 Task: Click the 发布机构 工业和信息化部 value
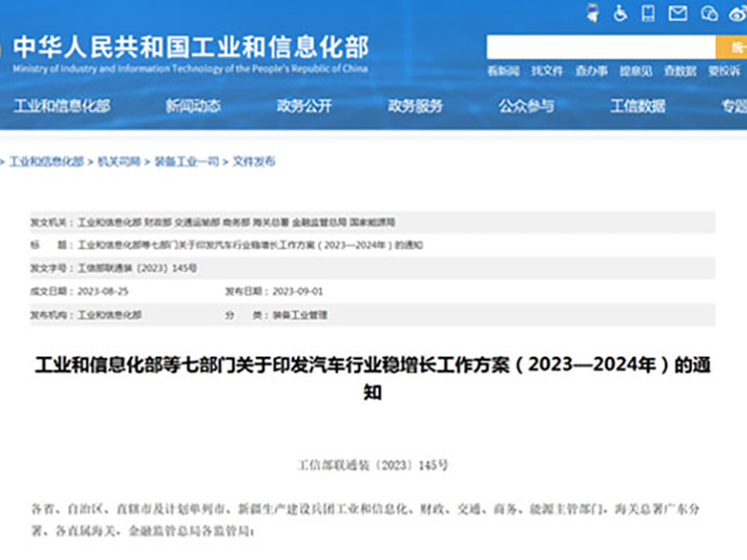109,315
